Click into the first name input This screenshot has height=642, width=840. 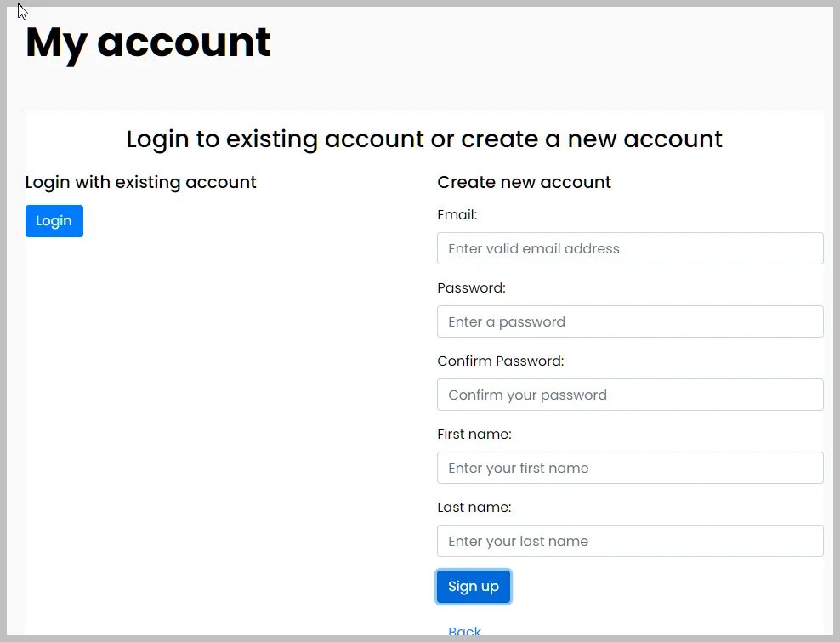(x=630, y=468)
